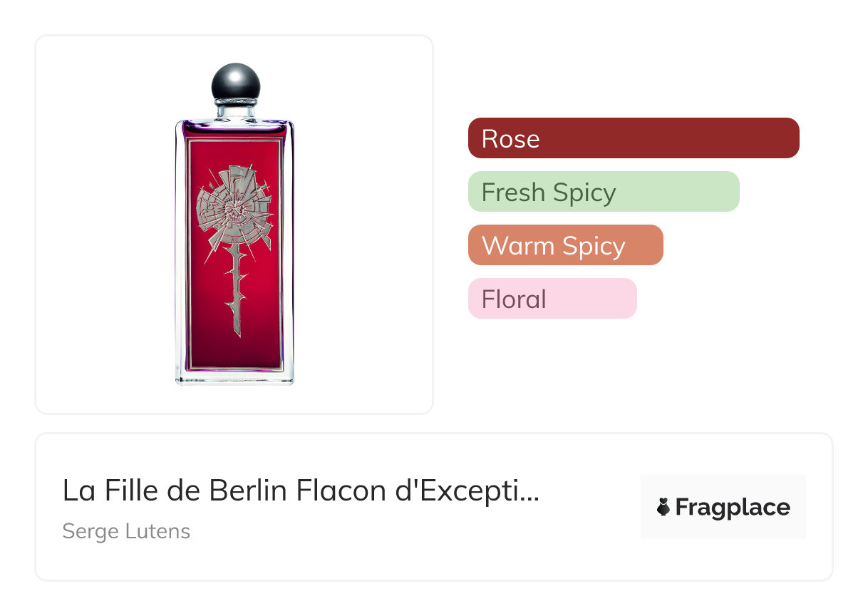The height and width of the screenshot is (616, 868).
Task: Click the 'Floral' accord label text
Action: (x=514, y=299)
